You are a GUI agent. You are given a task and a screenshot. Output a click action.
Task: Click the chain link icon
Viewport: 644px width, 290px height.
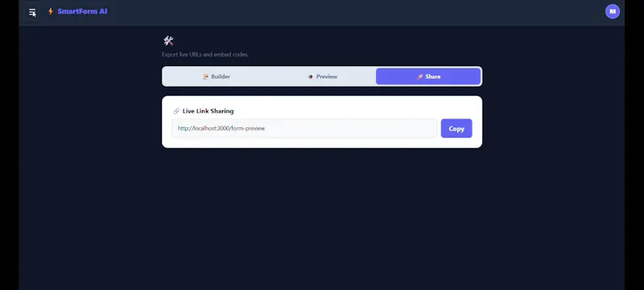tap(176, 111)
